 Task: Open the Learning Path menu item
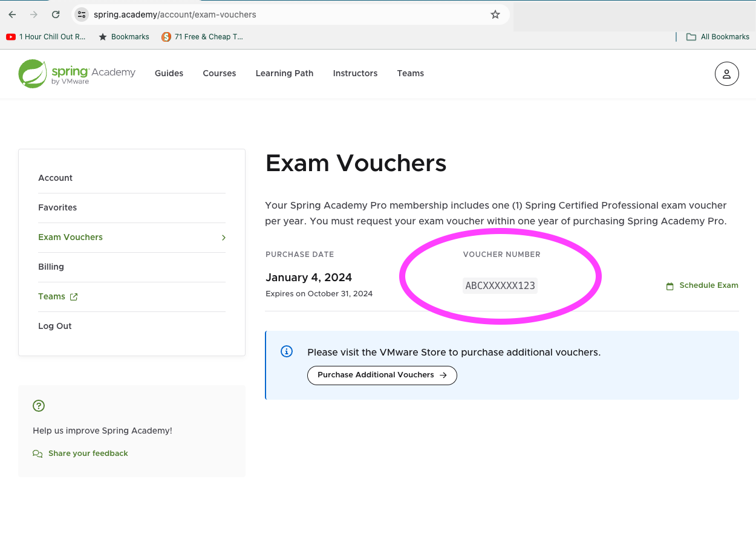pyautogui.click(x=285, y=73)
